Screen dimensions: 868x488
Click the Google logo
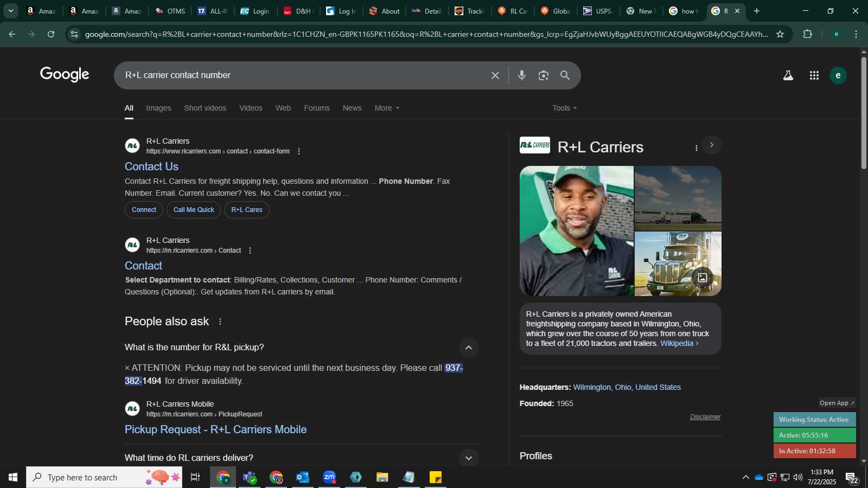[65, 75]
